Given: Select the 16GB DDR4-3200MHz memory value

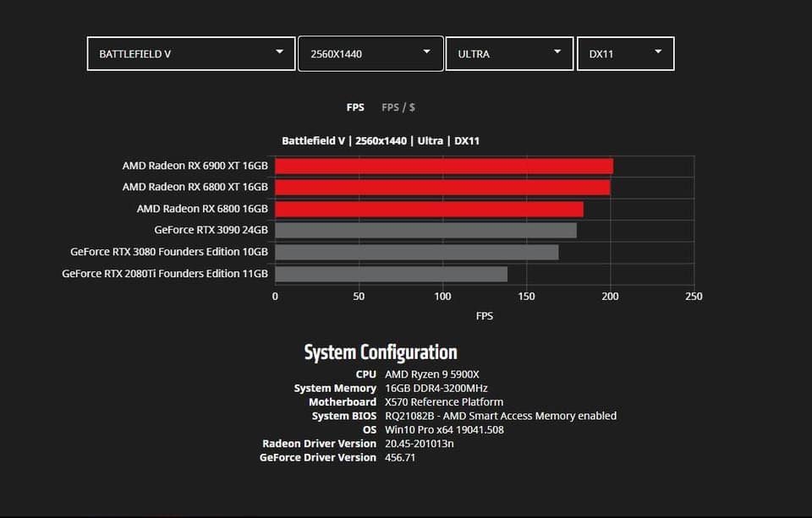Looking at the screenshot, I should click(436, 388).
